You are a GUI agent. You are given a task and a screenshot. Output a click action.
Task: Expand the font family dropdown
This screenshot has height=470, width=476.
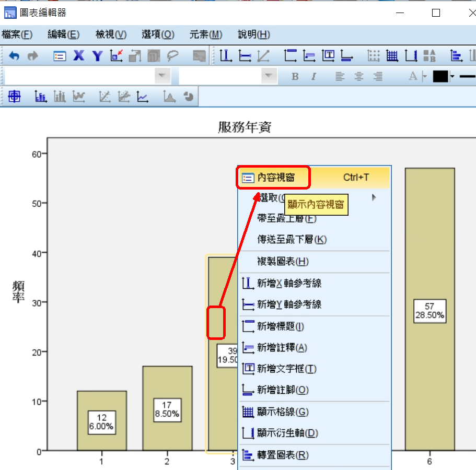click(x=163, y=76)
